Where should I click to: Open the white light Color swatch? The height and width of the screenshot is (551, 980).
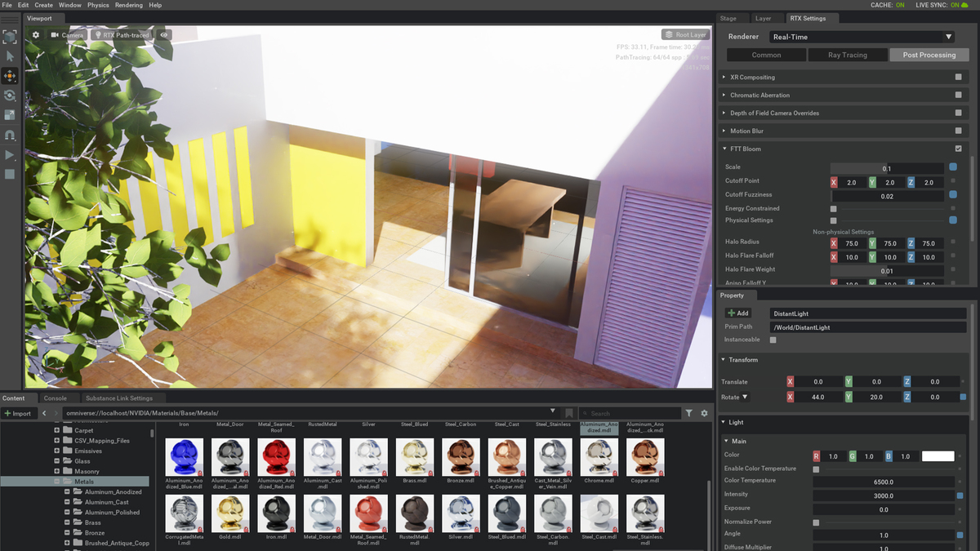click(938, 456)
